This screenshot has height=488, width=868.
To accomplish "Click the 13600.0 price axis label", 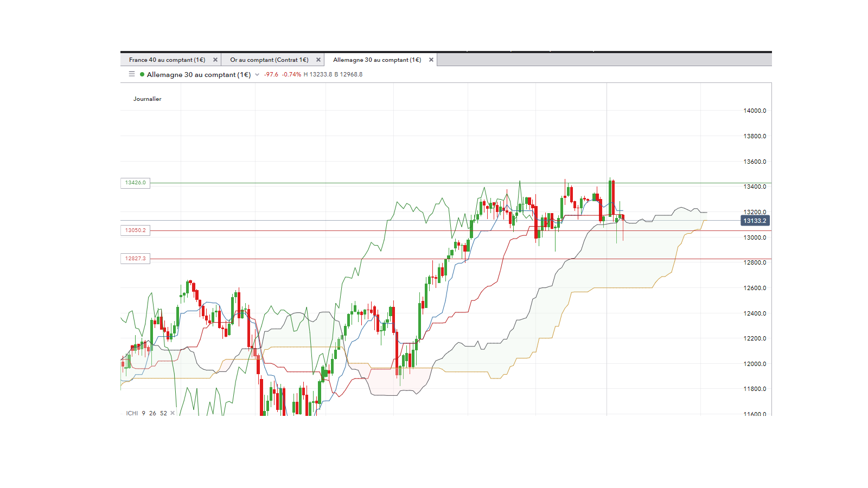I will pos(755,162).
